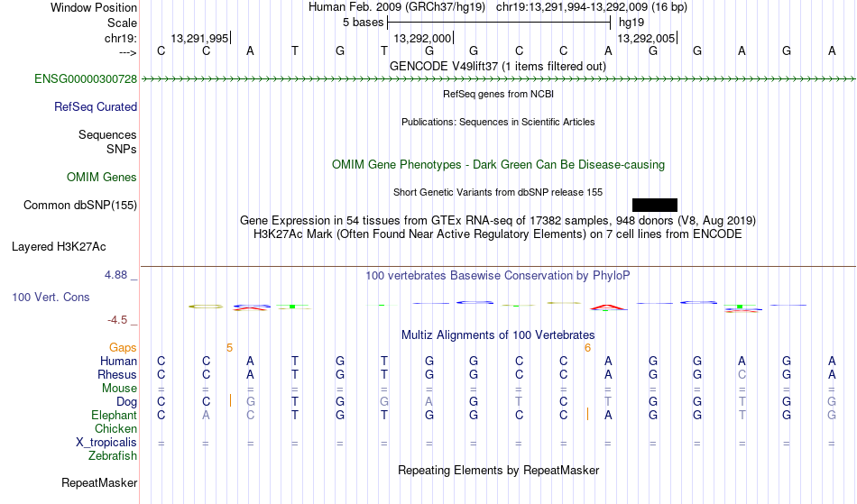This screenshot has width=857, height=504.
Task: Select the black dbSNP variant block
Action: coord(655,206)
